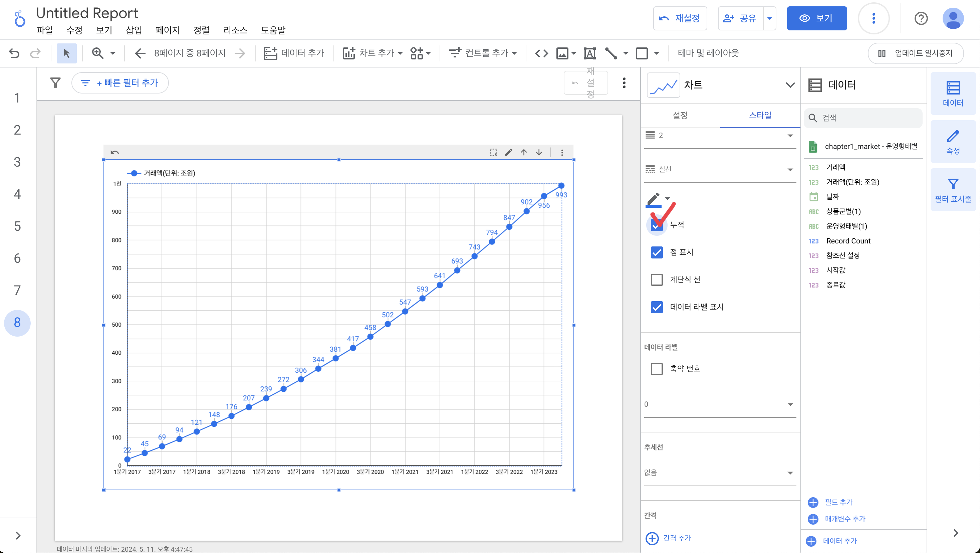Toggle the 점 표시 checkbox

point(657,252)
